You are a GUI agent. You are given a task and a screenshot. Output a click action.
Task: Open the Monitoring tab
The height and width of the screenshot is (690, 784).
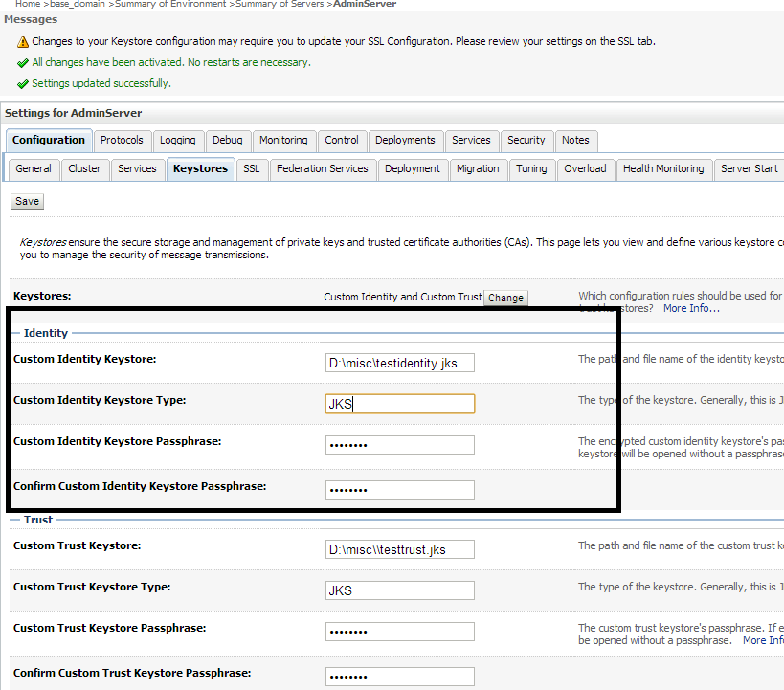point(283,140)
